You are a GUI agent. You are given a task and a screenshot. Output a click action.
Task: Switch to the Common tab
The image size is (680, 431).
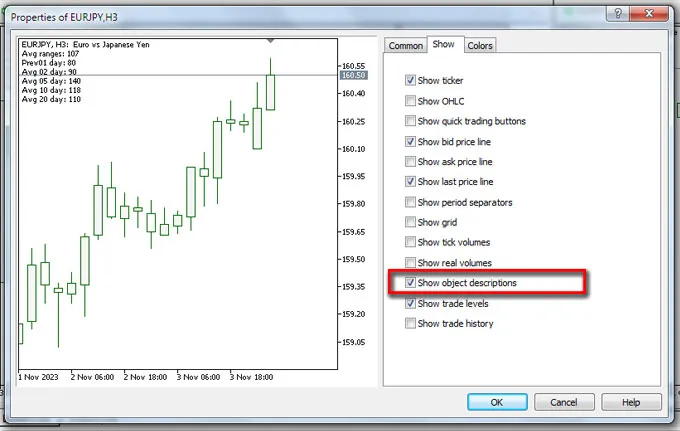[x=405, y=46]
